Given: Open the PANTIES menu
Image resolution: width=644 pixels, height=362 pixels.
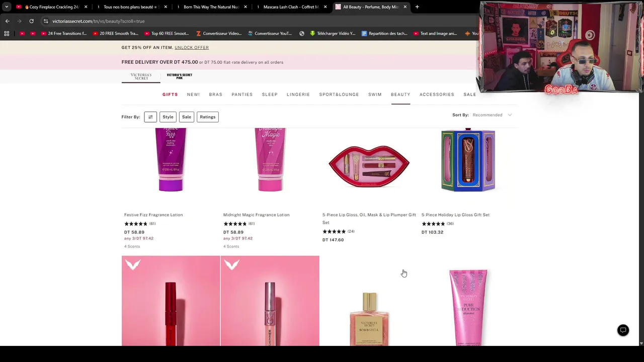Looking at the screenshot, I should [x=242, y=95].
